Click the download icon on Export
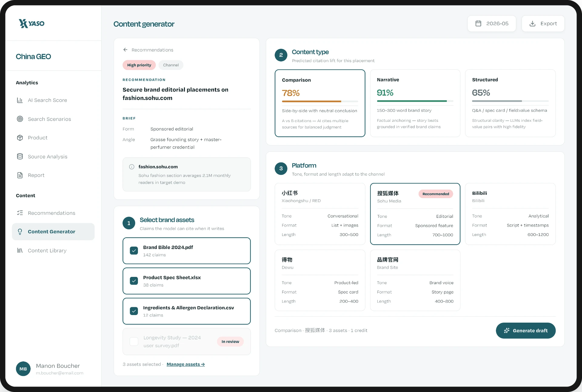 (x=532, y=23)
